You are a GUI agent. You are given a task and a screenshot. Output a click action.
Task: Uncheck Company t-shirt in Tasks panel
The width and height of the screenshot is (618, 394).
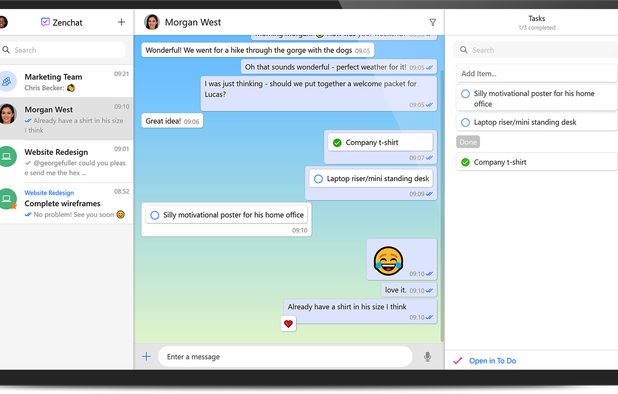point(465,162)
